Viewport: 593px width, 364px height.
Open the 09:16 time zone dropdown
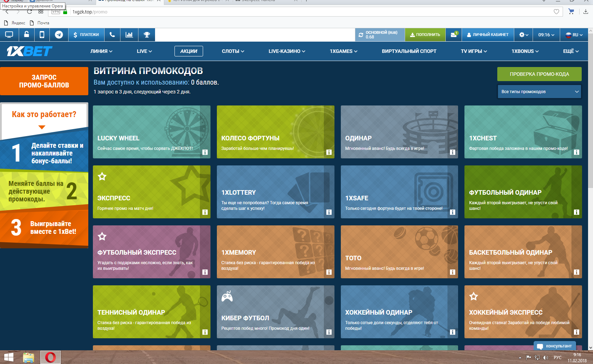coord(546,35)
